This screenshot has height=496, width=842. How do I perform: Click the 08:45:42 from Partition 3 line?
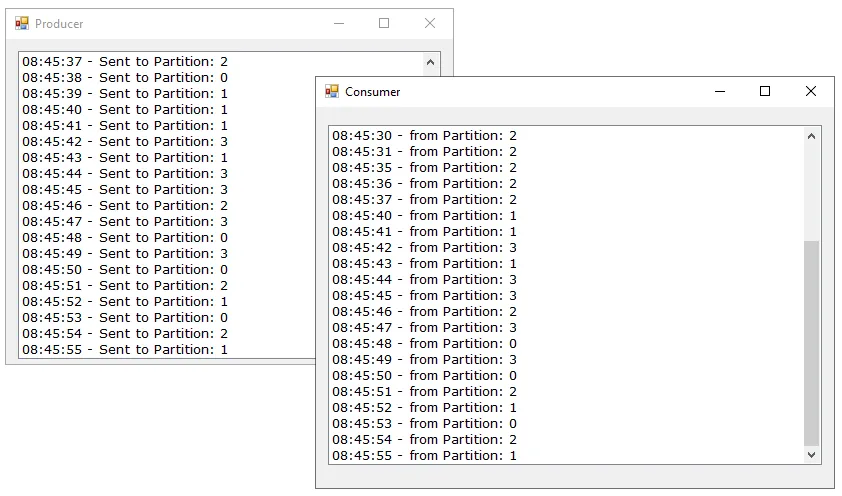point(424,247)
